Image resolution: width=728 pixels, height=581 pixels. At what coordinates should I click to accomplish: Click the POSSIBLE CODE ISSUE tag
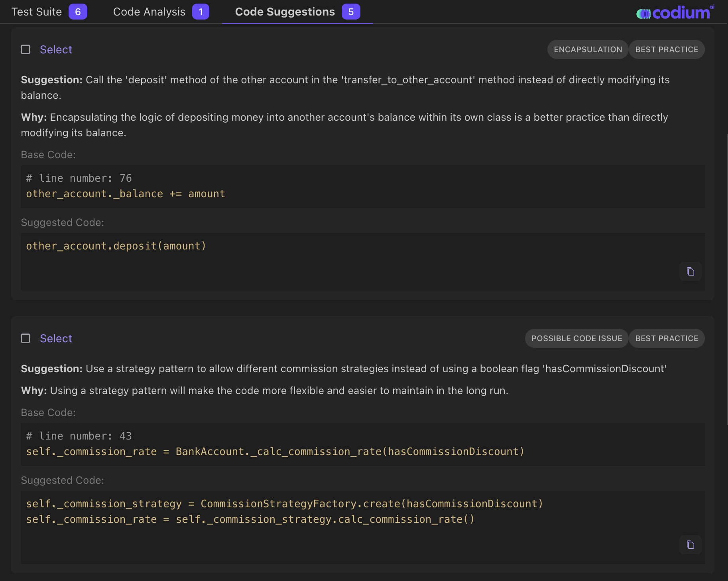point(576,338)
